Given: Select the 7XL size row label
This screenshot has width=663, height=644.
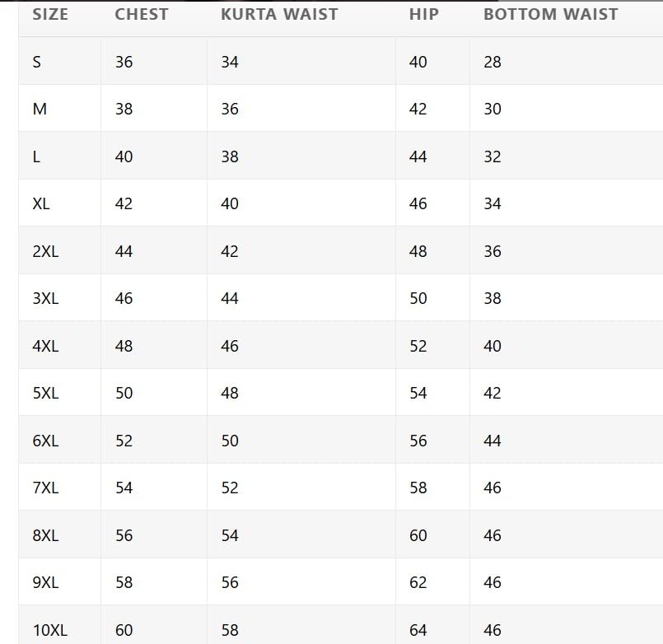Looking at the screenshot, I should 45,488.
